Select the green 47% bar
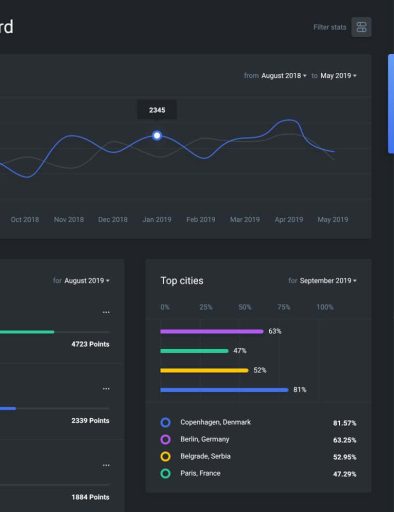394x512 pixels. [x=194, y=351]
